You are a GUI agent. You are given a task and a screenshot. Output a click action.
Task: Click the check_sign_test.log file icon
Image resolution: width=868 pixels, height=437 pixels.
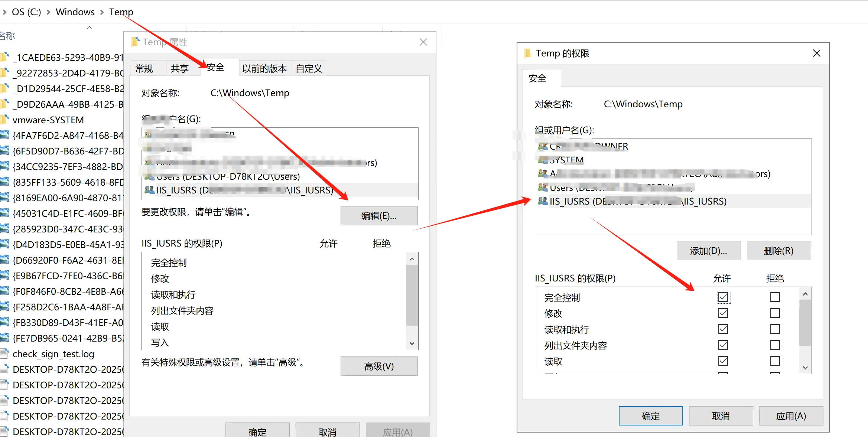pyautogui.click(x=4, y=353)
